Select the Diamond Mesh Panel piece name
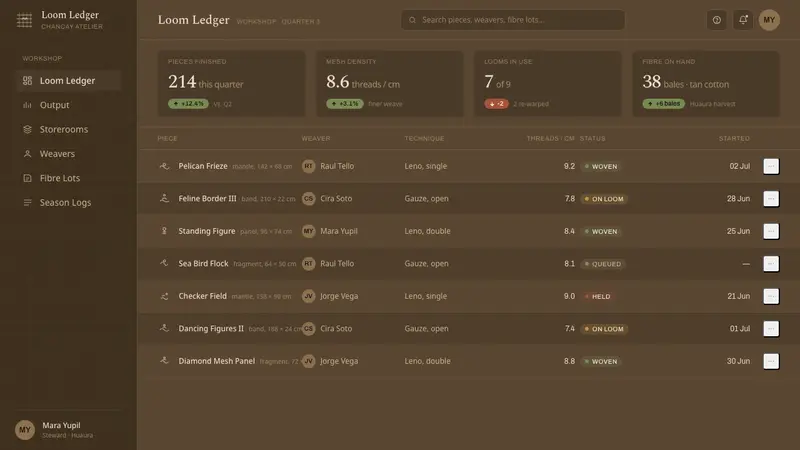Screen dimensions: 800x450 click(217, 361)
